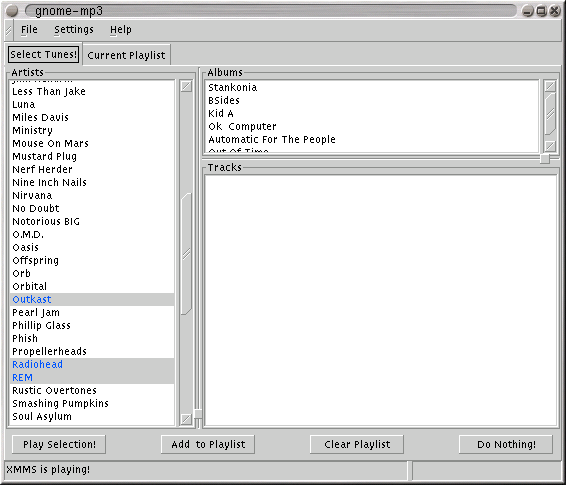Select artist Less Than Jake
566x485 pixels.
point(92,92)
